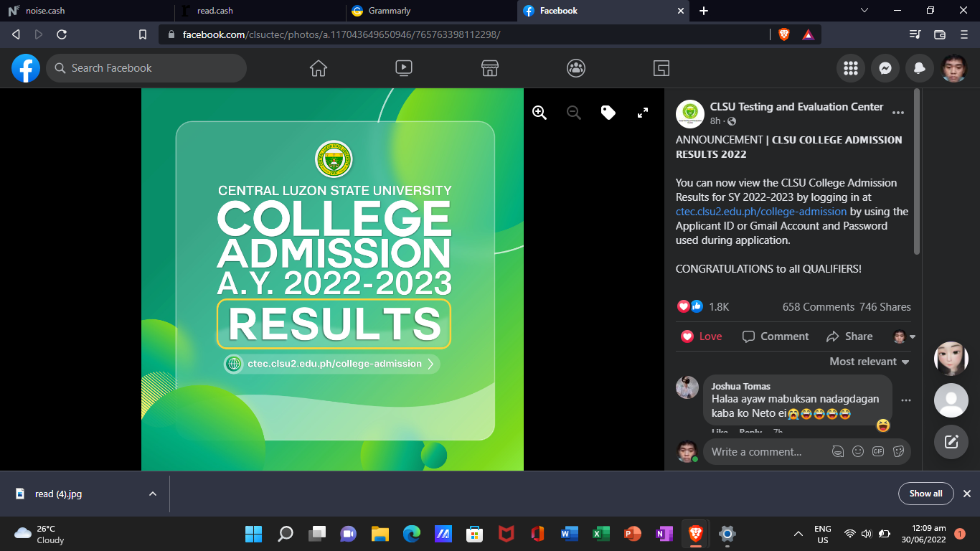The width and height of the screenshot is (980, 551).
Task: Open your account profile picture menu
Action: (954, 68)
